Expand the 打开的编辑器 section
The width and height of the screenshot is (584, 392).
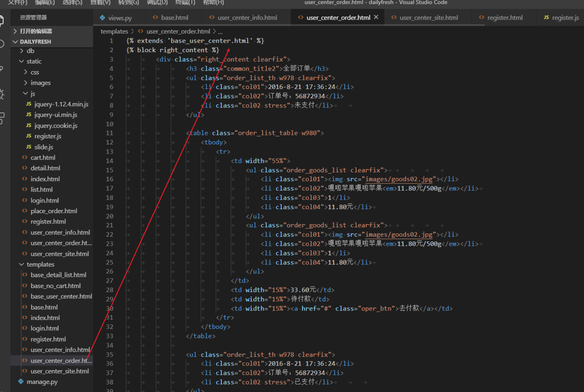click(16, 31)
